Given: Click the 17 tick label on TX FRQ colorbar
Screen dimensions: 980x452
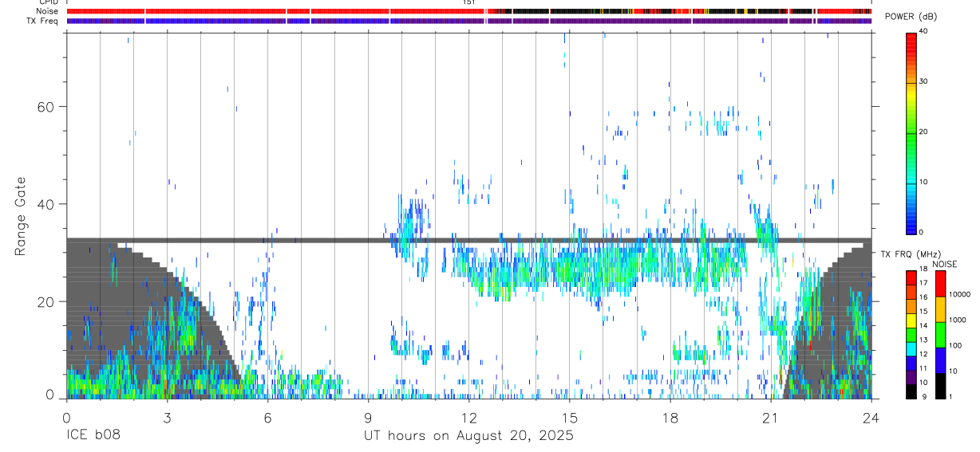Looking at the screenshot, I should tap(924, 283).
